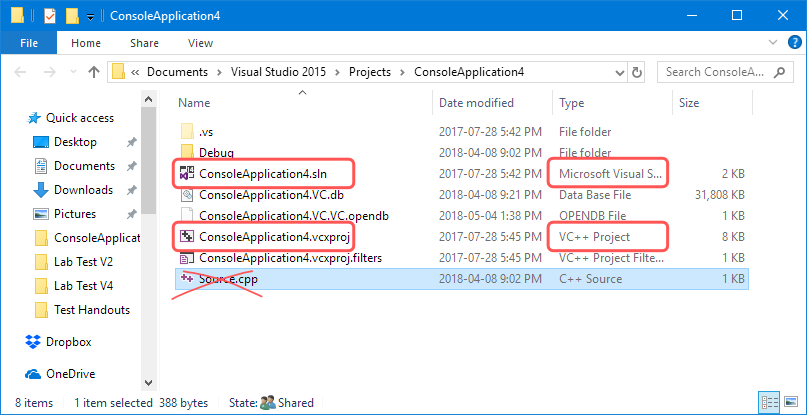Select the ConsoleApplication4.vcxproj project icon

tap(186, 237)
